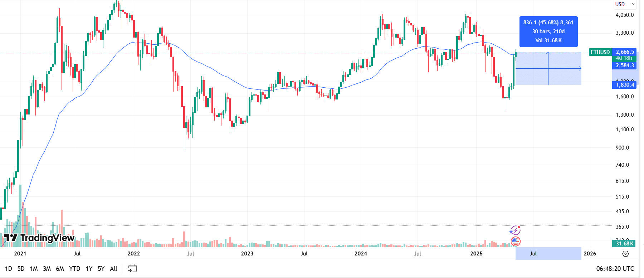Click the measurement tooltip showing 45.68%
This screenshot has width=644, height=278.
(548, 31)
